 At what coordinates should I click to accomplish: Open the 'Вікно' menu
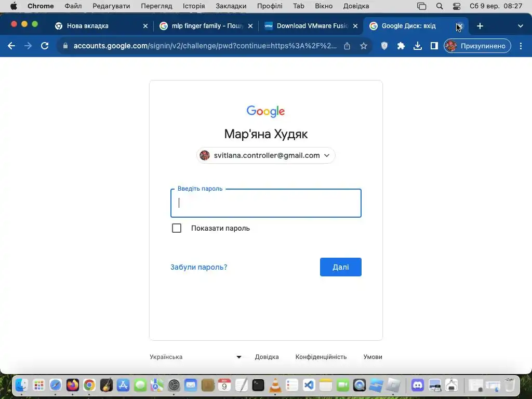324,6
